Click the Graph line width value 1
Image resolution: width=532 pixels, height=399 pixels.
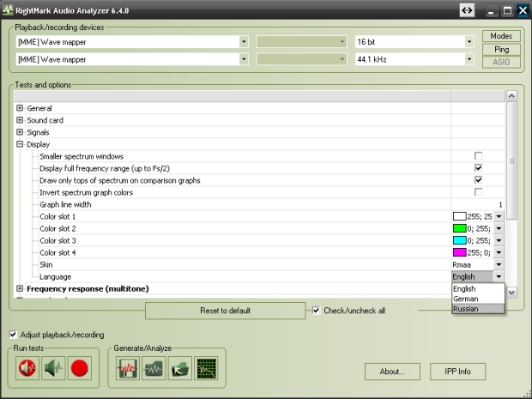pos(500,204)
